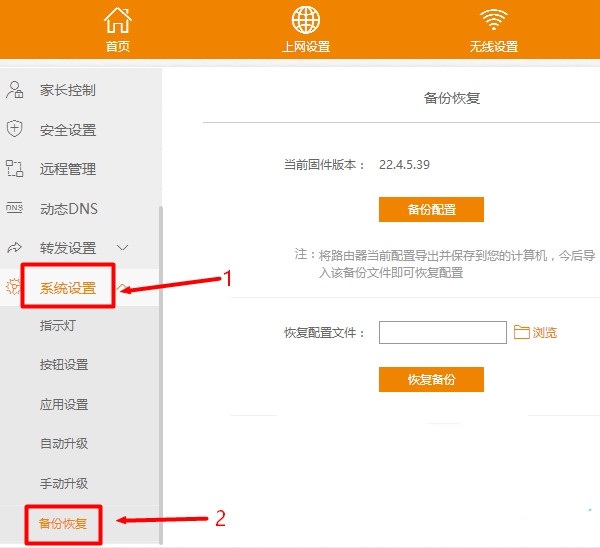Click the 浏览 browse link
Screen dimensions: 600x548
click(x=545, y=333)
